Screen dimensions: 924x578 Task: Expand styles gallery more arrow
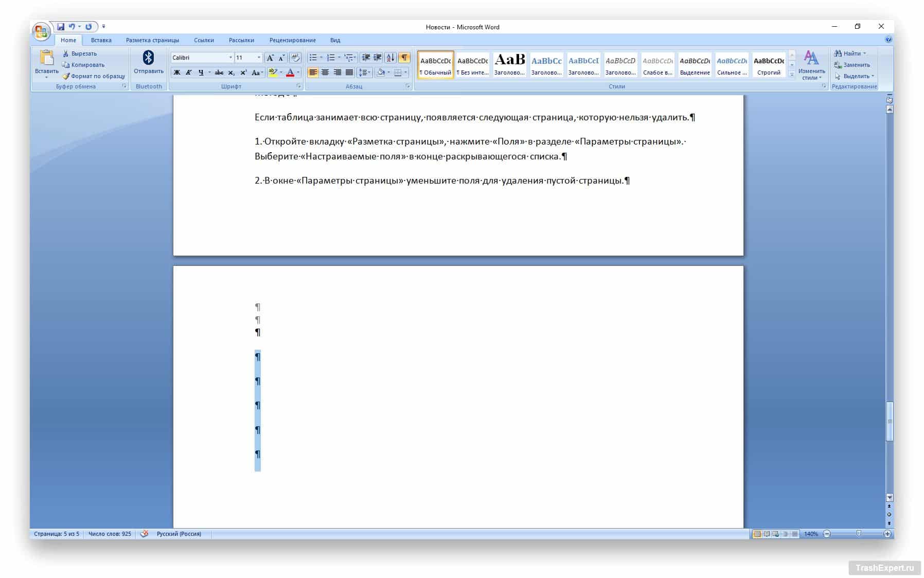[x=792, y=76]
